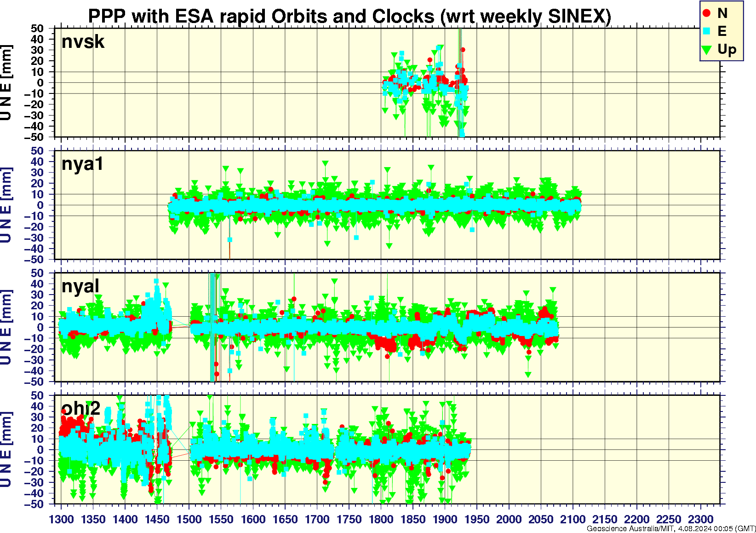Click the red N legend marker
The height and width of the screenshot is (533, 756).
coord(707,13)
